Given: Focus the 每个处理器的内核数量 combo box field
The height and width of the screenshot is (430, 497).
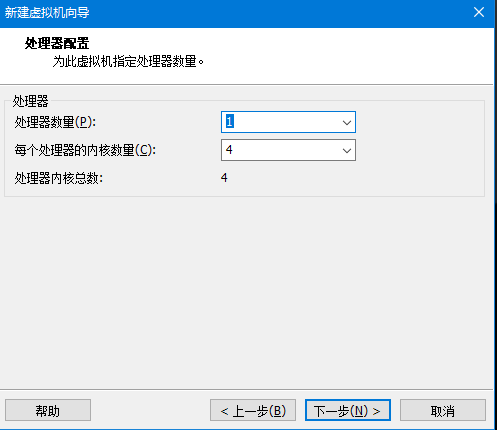Looking at the screenshot, I should 288,150.
